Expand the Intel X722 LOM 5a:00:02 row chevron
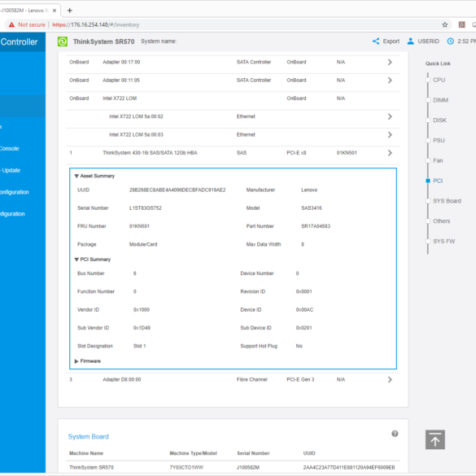Image resolution: width=476 pixels, height=476 pixels. 390,116
